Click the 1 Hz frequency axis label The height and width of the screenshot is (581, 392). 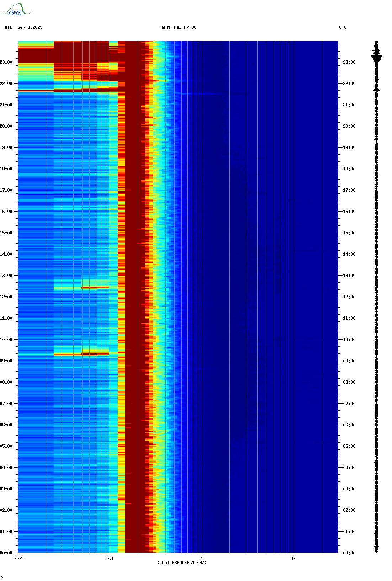click(202, 559)
